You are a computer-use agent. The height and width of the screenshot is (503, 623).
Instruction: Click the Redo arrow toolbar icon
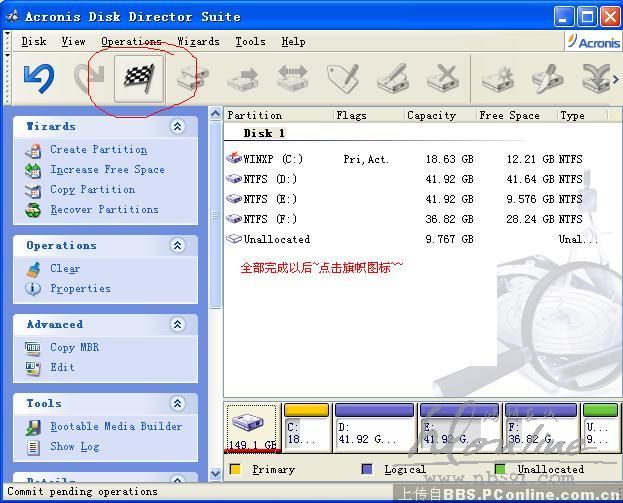89,79
